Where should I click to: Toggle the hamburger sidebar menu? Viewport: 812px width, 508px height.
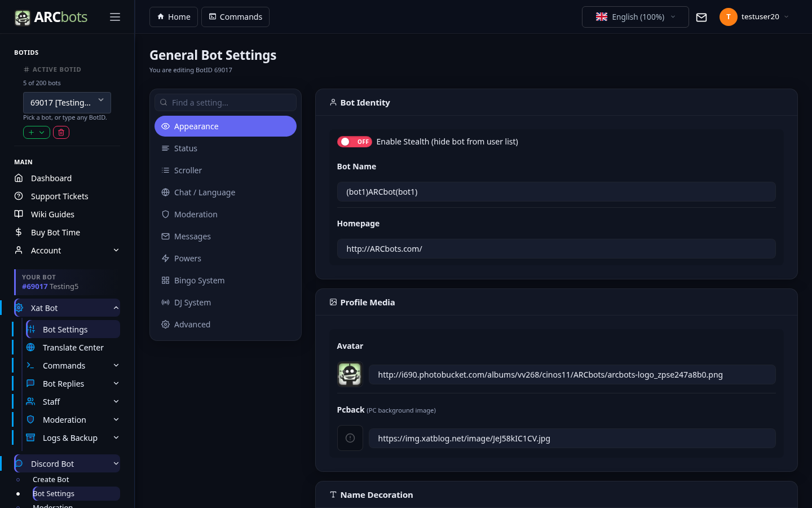(x=115, y=17)
